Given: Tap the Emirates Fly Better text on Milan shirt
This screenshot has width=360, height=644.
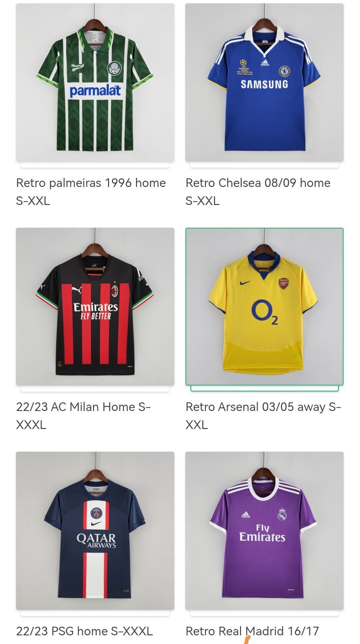Looking at the screenshot, I should click(x=96, y=311).
